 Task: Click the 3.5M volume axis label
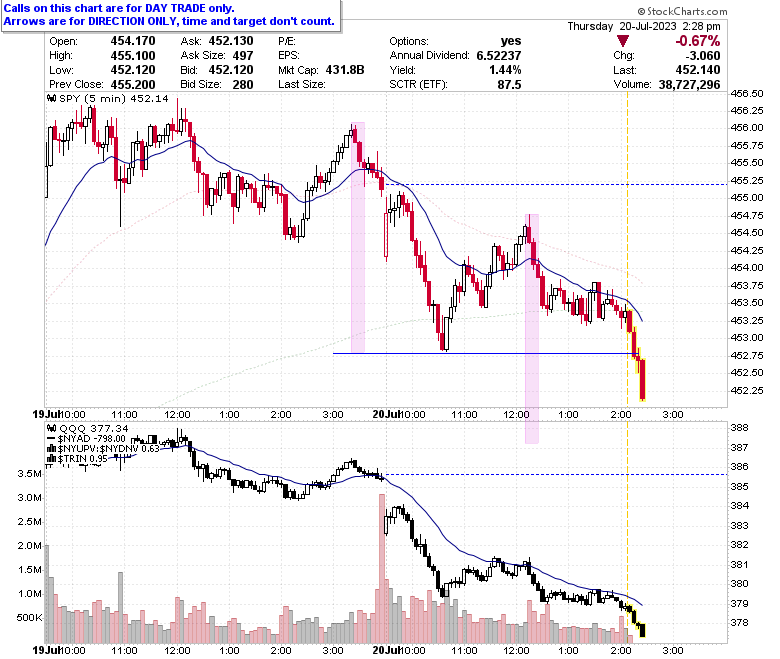[29, 474]
